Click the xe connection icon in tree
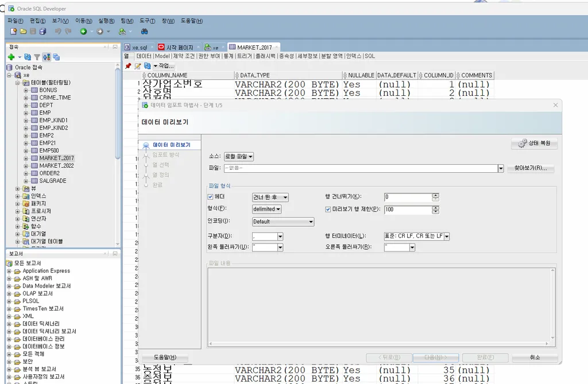Screen dimensions: 588x384 [18, 75]
